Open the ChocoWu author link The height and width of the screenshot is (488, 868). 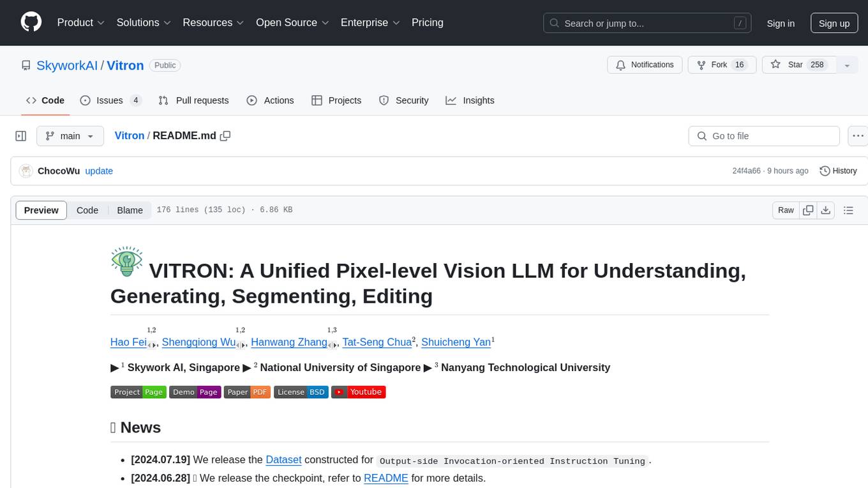[59, 171]
